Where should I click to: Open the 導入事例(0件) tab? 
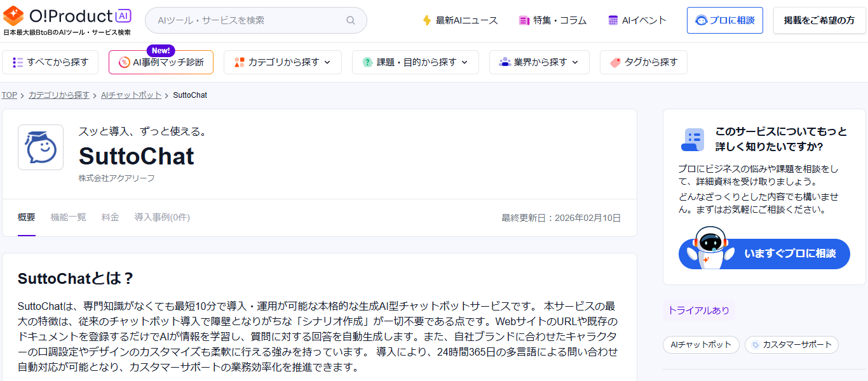[x=162, y=217]
